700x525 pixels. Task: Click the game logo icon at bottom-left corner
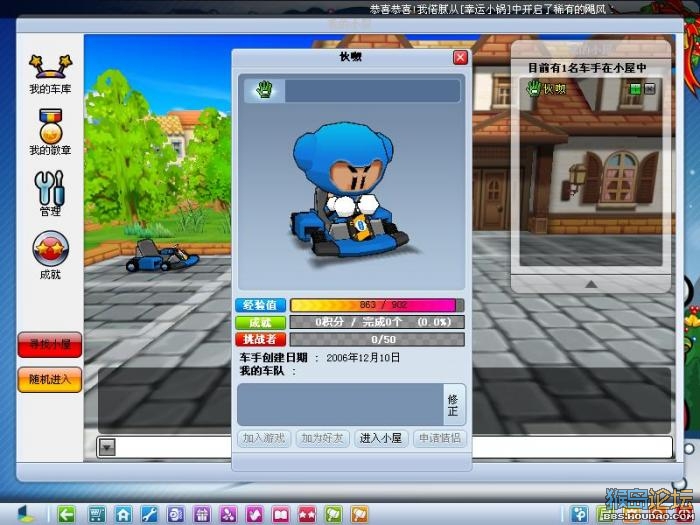click(x=25, y=514)
